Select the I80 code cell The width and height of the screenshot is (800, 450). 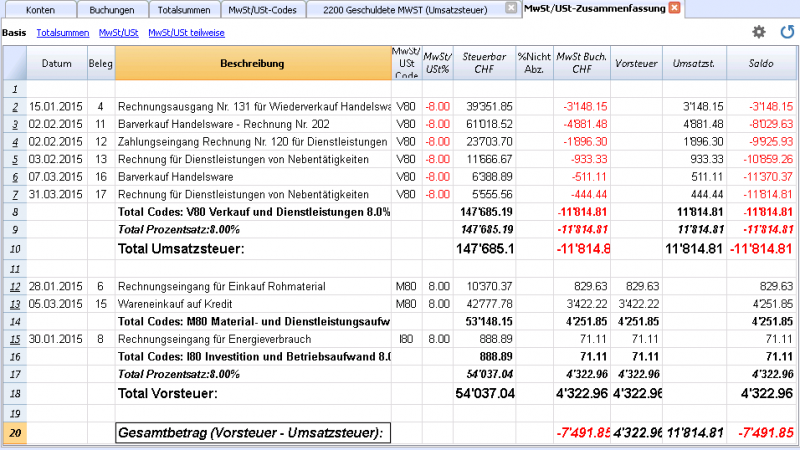point(407,339)
